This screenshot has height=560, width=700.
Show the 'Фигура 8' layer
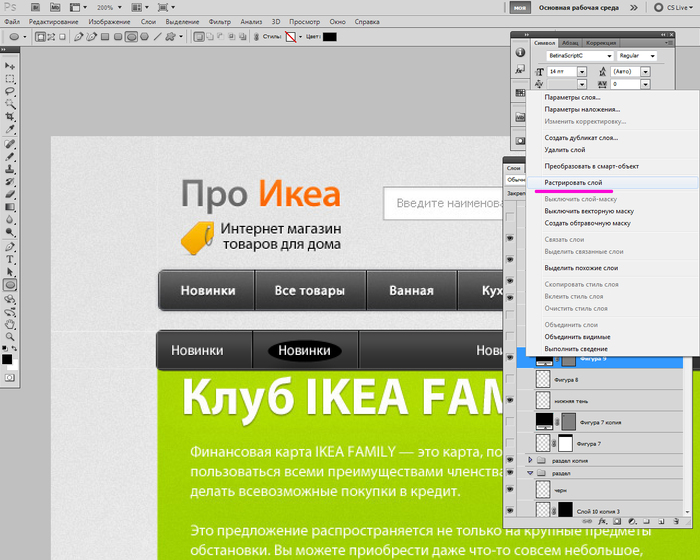pos(510,379)
